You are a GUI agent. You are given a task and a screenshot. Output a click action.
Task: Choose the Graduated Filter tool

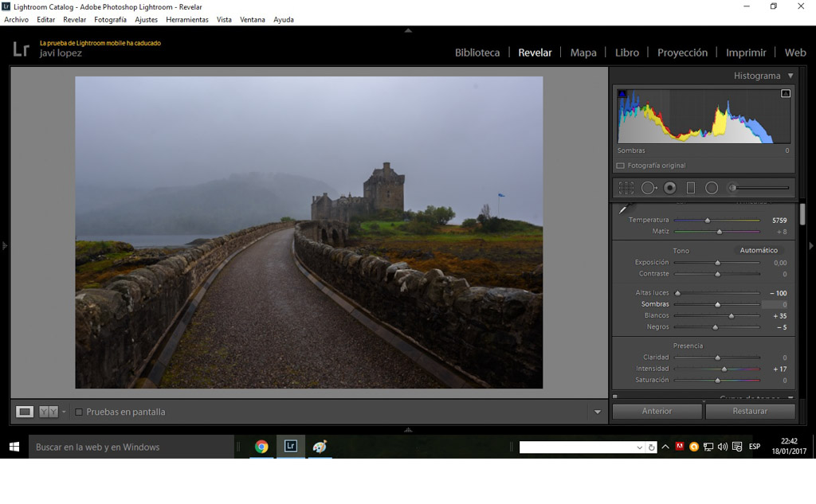pyautogui.click(x=691, y=188)
